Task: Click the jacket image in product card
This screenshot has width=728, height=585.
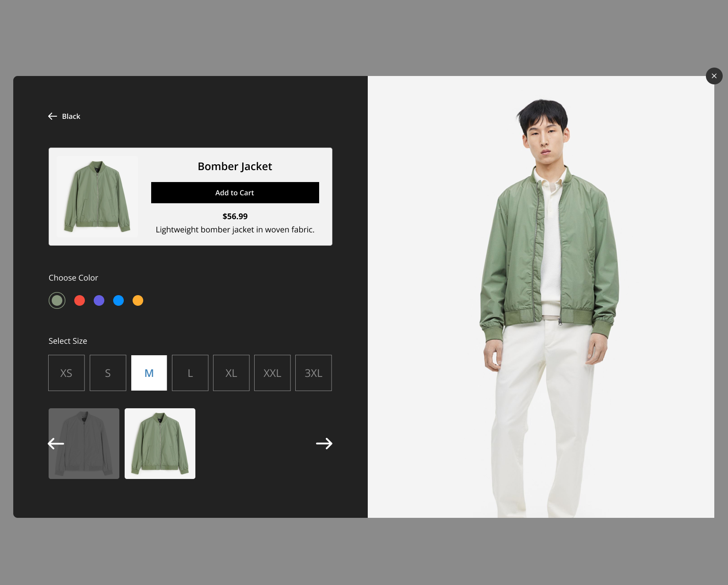Action: tap(97, 197)
